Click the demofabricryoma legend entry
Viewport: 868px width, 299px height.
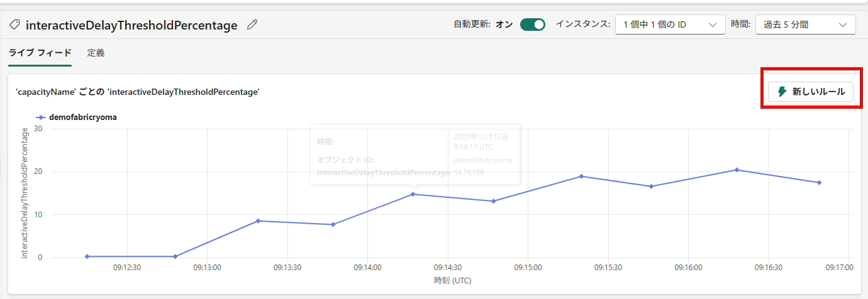pos(75,117)
